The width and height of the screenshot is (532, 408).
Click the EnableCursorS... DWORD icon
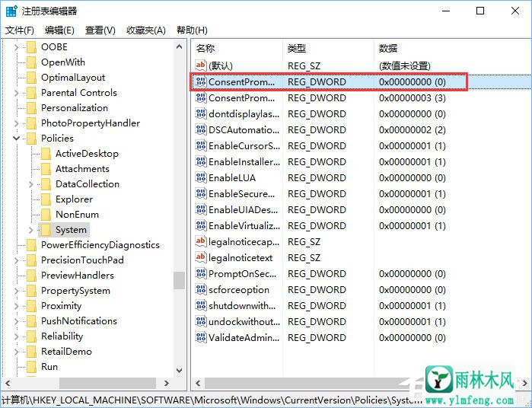pyautogui.click(x=200, y=145)
